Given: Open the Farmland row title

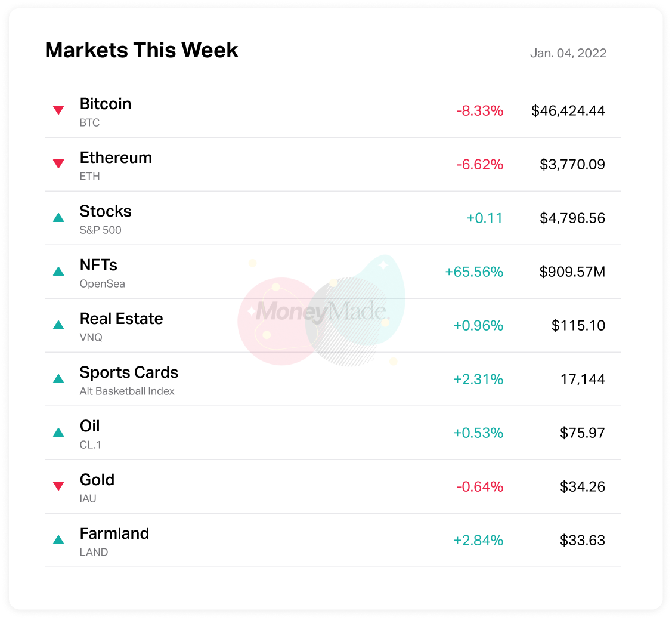Looking at the screenshot, I should tap(114, 533).
